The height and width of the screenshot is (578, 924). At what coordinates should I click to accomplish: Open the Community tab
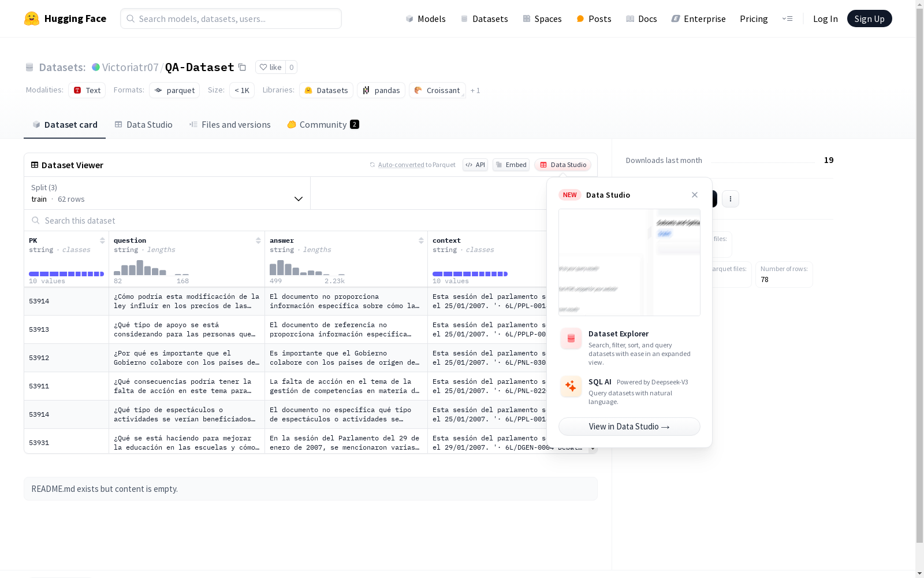[323, 125]
